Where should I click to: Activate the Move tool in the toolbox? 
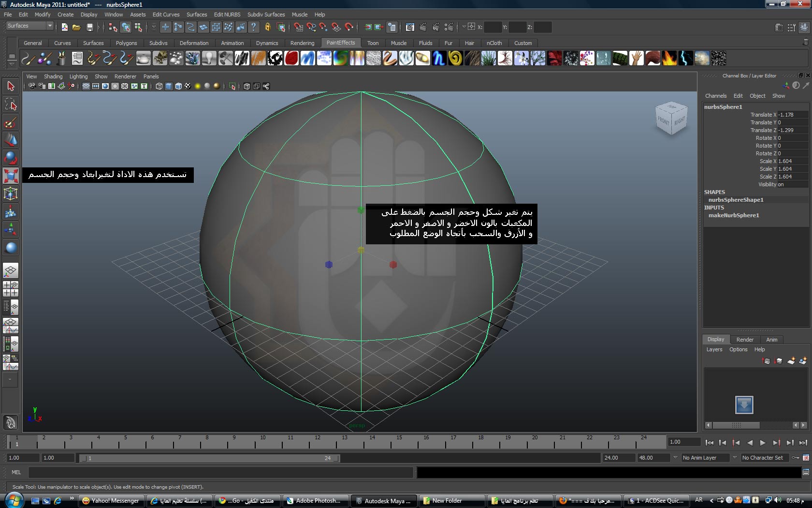pos(11,140)
